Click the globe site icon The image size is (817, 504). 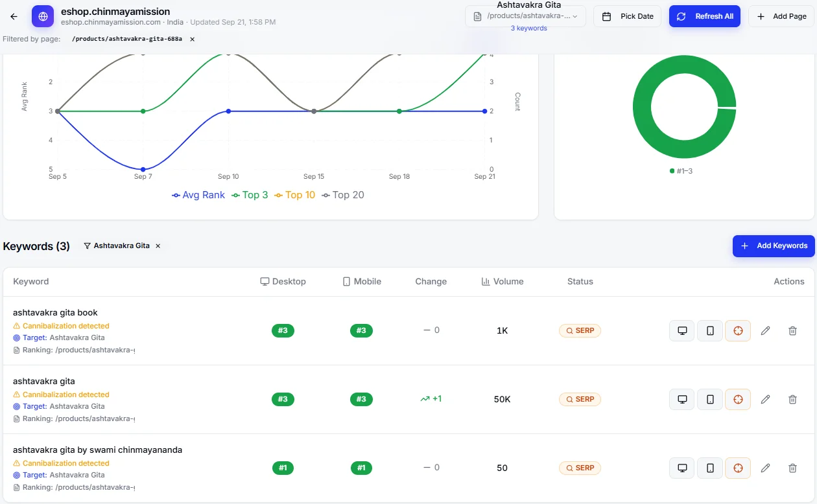43,16
